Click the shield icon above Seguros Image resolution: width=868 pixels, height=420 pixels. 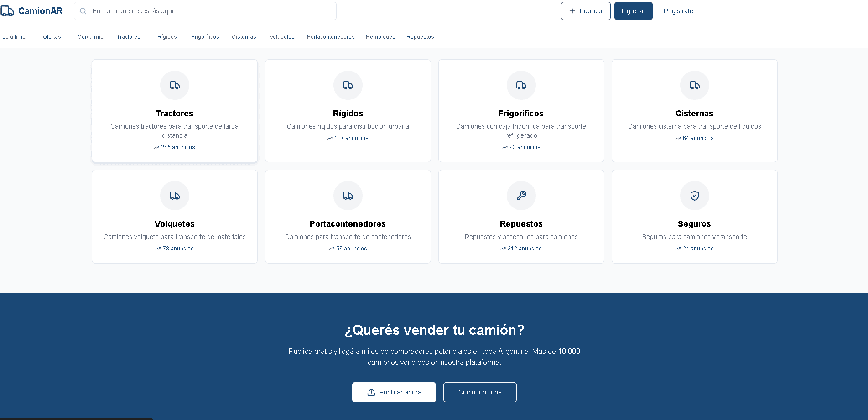(x=695, y=196)
